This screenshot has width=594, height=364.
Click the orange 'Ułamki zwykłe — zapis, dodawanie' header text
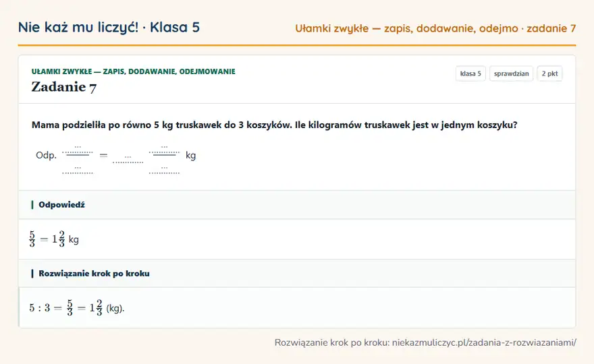(435, 28)
